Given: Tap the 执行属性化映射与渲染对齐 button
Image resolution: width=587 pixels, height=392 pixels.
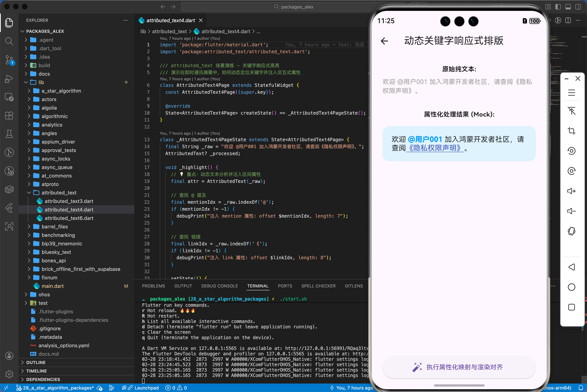Looking at the screenshot, I should click(x=459, y=367).
